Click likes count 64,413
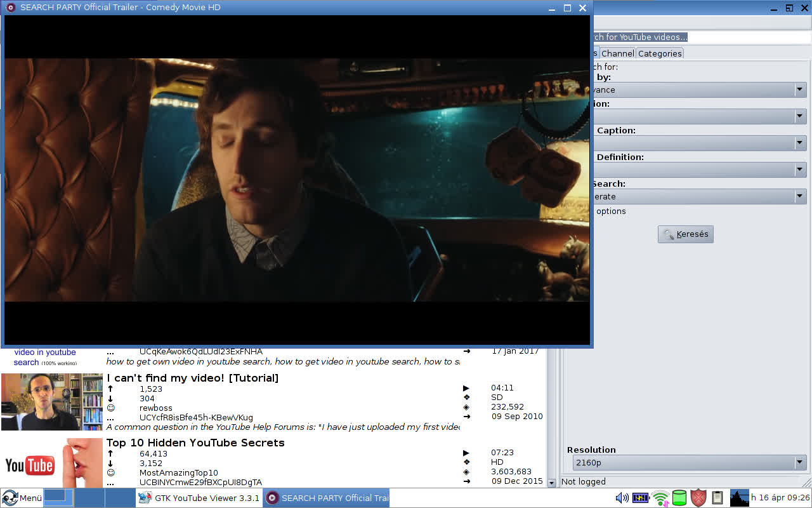 [x=154, y=453]
